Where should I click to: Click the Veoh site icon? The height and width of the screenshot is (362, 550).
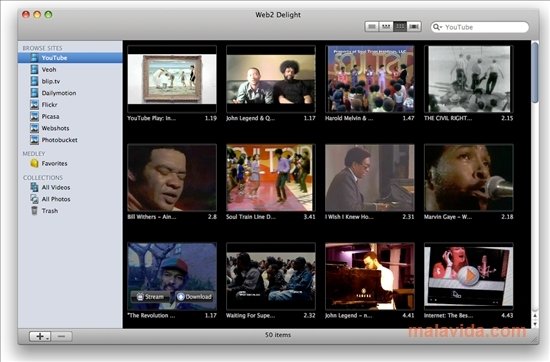coord(34,69)
